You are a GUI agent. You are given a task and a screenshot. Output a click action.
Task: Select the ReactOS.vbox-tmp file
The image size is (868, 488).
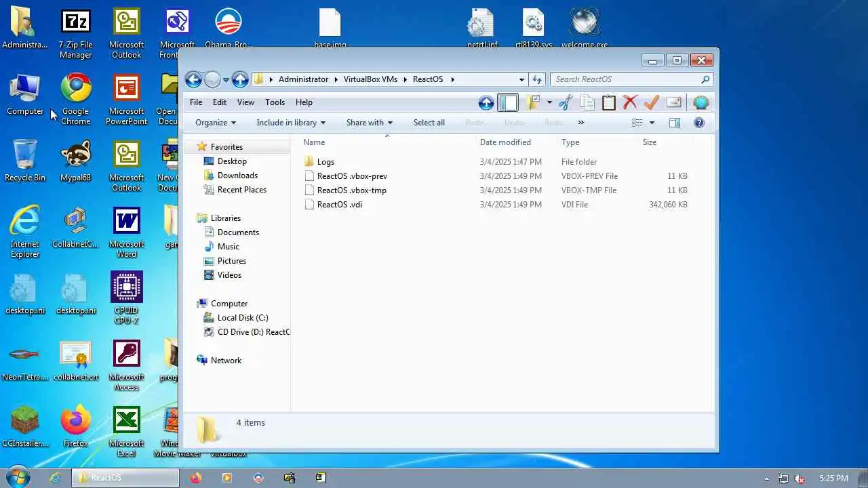point(351,190)
